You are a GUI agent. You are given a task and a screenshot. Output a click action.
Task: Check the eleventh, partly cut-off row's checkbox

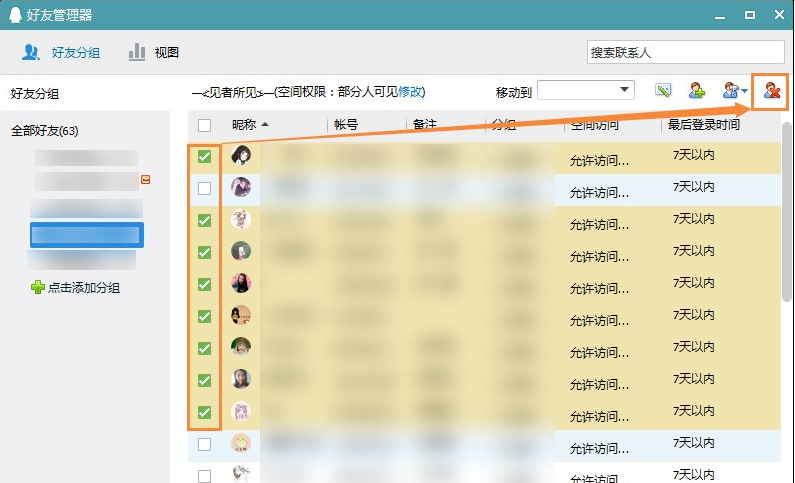coord(204,476)
